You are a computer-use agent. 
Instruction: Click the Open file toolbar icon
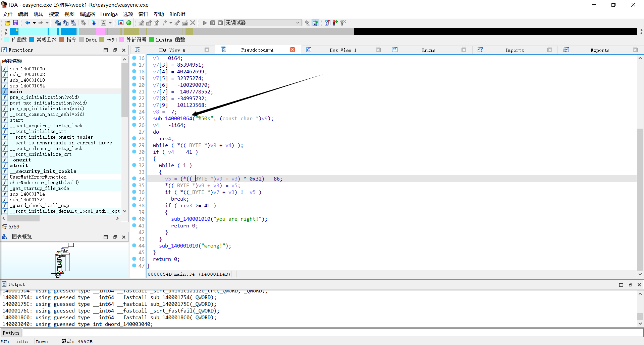click(x=7, y=23)
